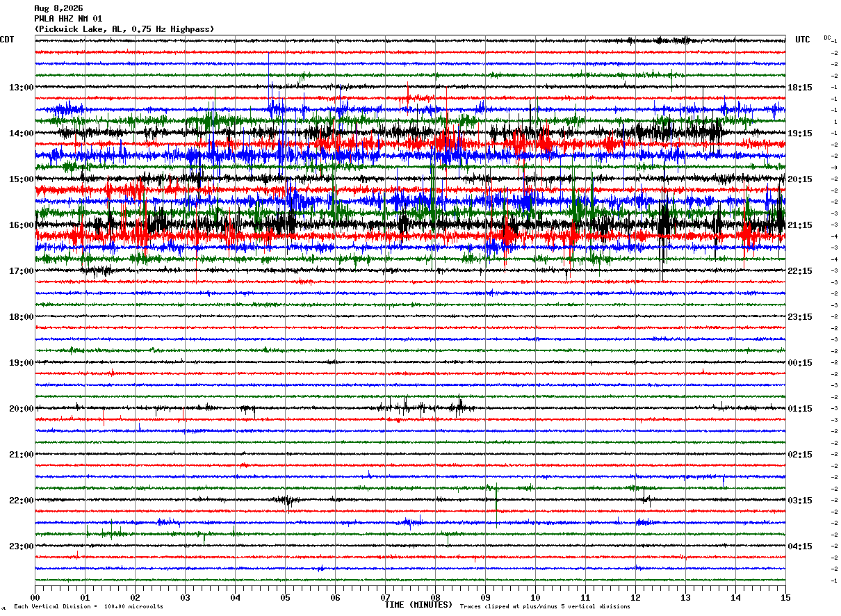Click the 00 minute axis tick label
Image resolution: width=841 pixels, height=616 pixels.
(x=35, y=598)
